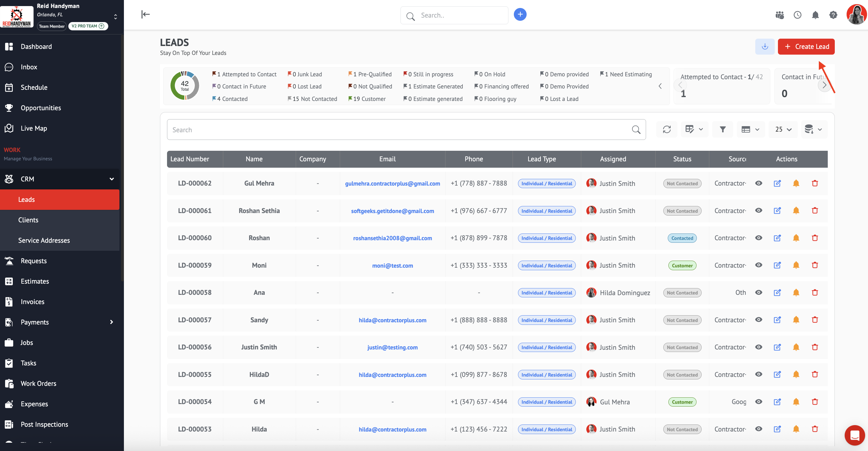Viewport: 868px width, 451px height.
Task: View lead Gul Mehra with eye icon
Action: coord(758,183)
